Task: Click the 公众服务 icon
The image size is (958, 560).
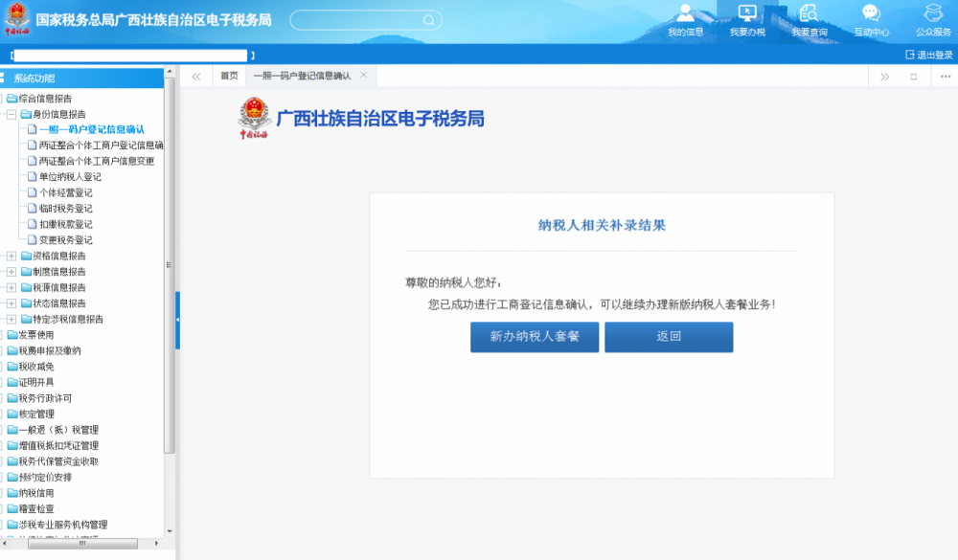Action: [933, 13]
